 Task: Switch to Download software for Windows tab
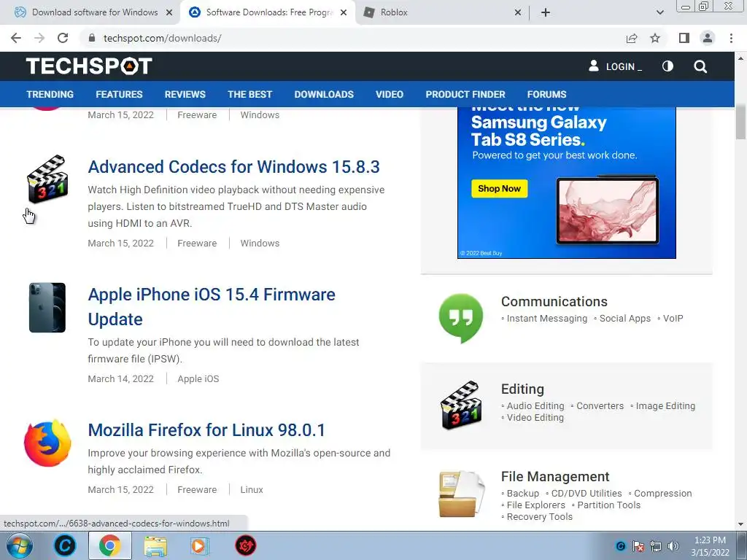[94, 12]
